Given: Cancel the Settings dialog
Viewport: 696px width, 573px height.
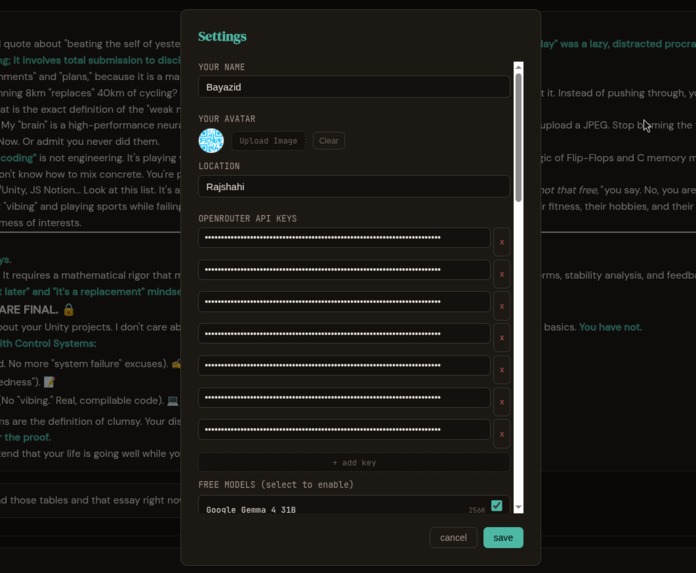Looking at the screenshot, I should point(453,537).
